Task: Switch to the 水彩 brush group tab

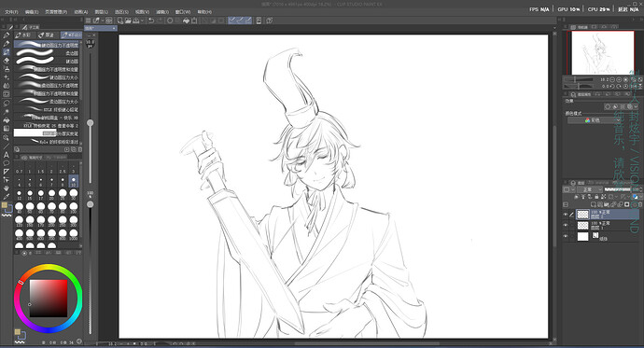Action: [x=24, y=35]
